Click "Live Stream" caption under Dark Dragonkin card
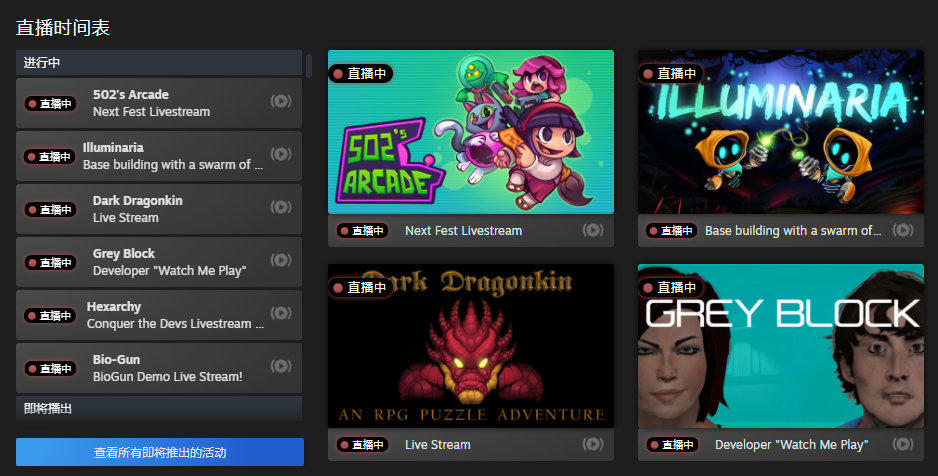Screen dimensions: 938x476 pyautogui.click(x=438, y=445)
